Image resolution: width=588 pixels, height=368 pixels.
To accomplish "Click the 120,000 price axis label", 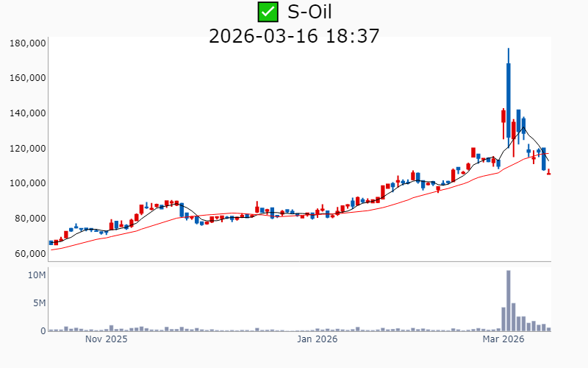I will (27, 149).
